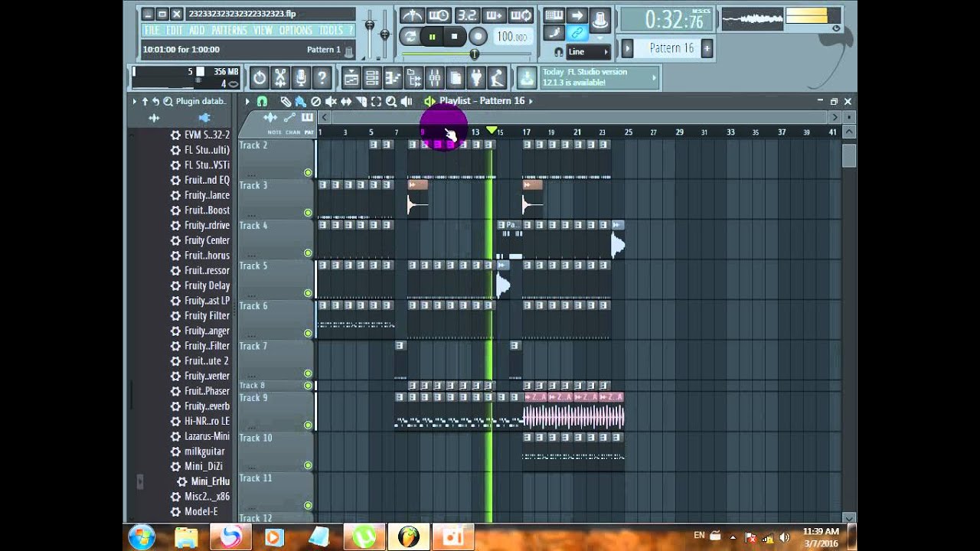Open the PATTERNS menu
The height and width of the screenshot is (551, 980).
[229, 31]
